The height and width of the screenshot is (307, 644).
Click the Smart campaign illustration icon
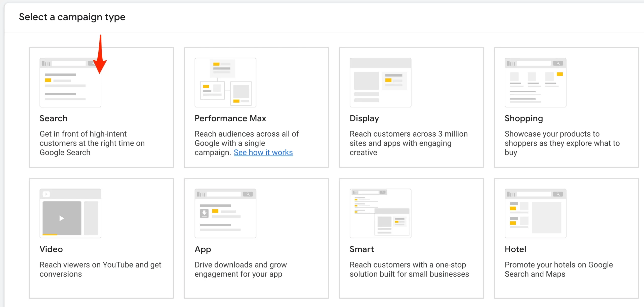point(380,213)
